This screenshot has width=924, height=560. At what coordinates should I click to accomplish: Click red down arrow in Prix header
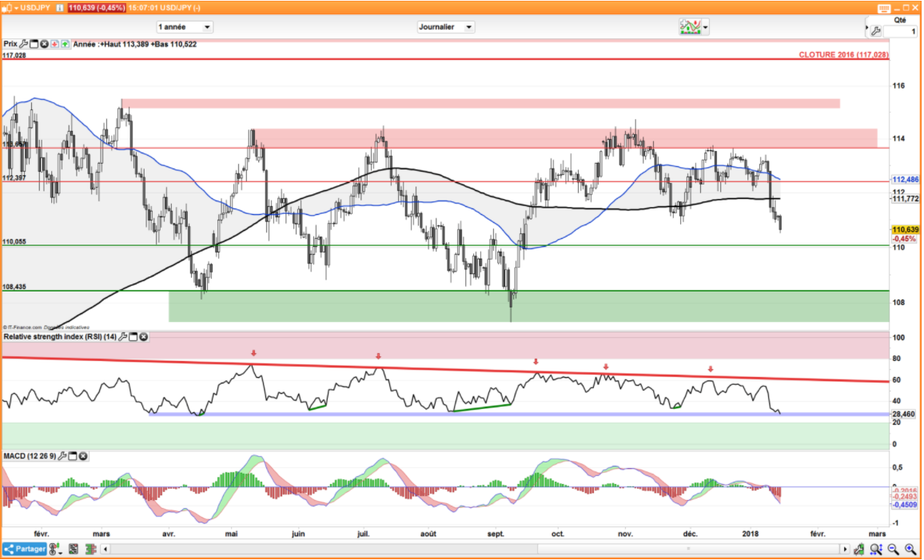tap(55, 44)
